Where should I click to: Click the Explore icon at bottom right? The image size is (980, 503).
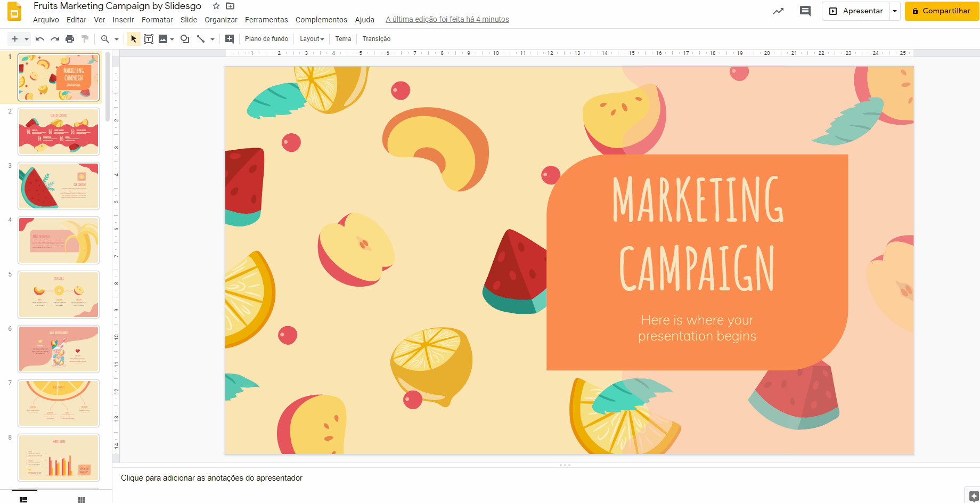pos(974,497)
